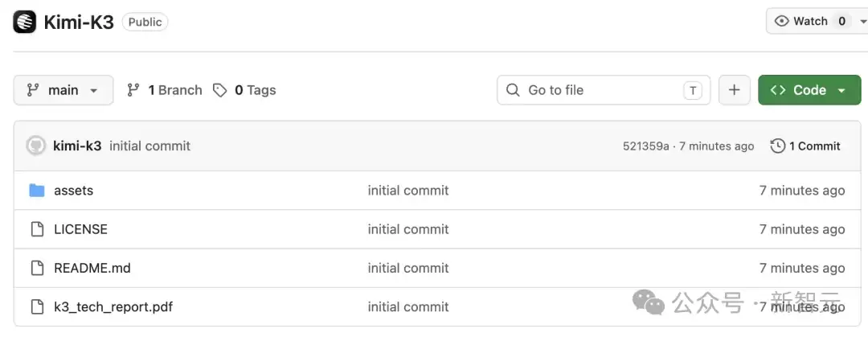Click the kimi-k3 committer avatar
Image resolution: width=868 pixels, height=337 pixels.
point(36,146)
